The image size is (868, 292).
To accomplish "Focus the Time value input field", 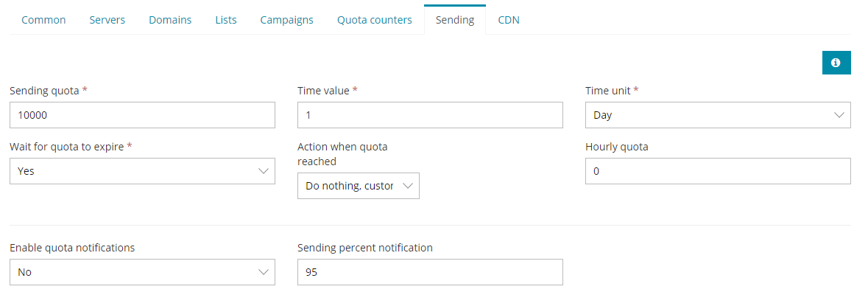I will [x=430, y=115].
